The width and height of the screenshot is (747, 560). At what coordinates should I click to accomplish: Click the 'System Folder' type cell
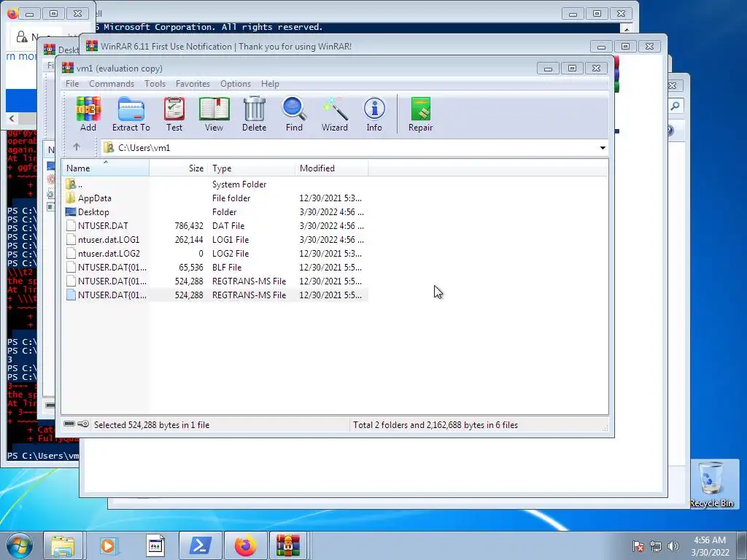[239, 184]
